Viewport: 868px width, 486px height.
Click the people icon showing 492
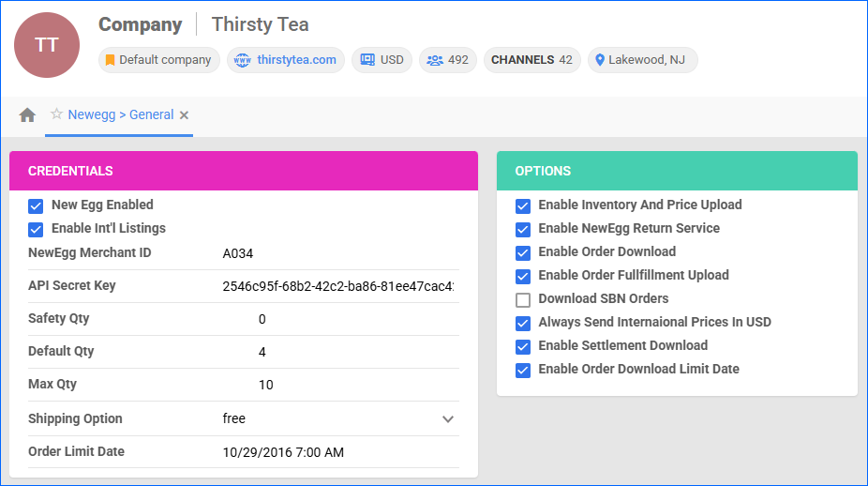(435, 60)
